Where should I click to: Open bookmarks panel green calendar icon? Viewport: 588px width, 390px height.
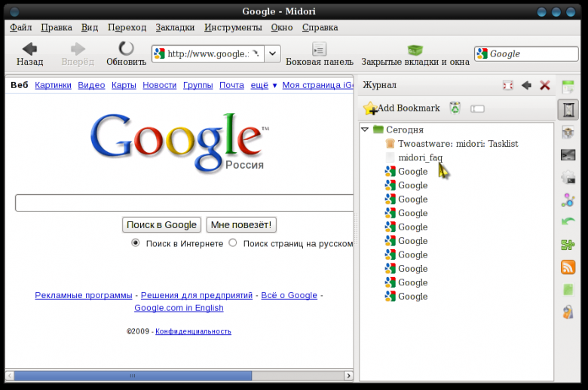pos(568,87)
